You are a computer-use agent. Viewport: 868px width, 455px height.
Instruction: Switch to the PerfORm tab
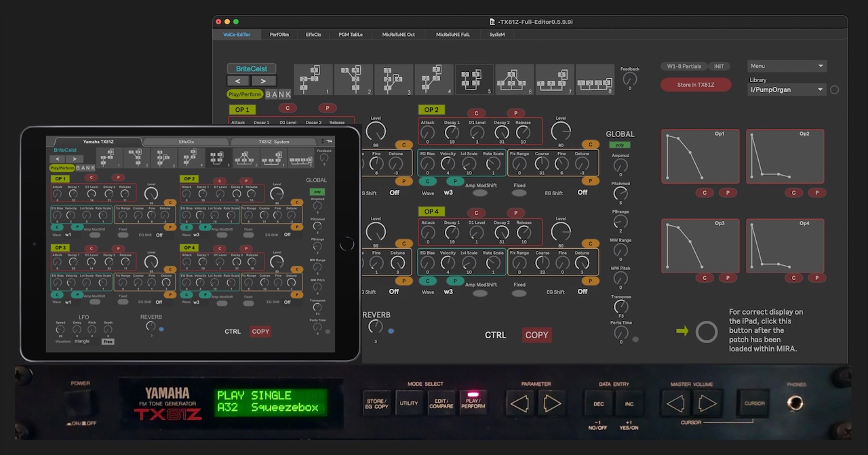point(279,34)
